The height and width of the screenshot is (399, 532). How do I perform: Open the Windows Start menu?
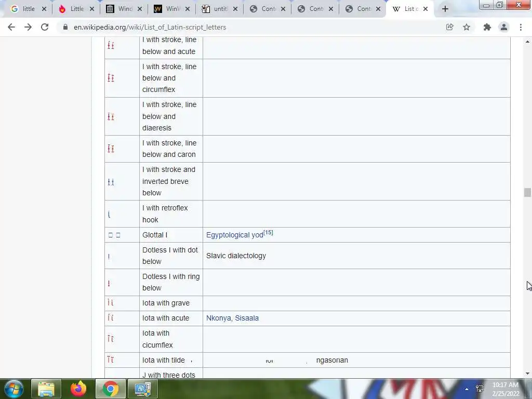tap(14, 389)
